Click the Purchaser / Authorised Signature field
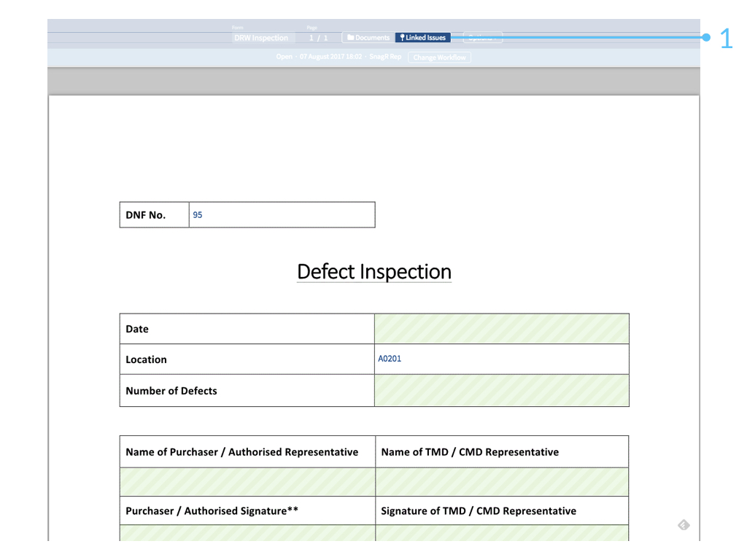This screenshot has height=560, width=747. pos(247,533)
